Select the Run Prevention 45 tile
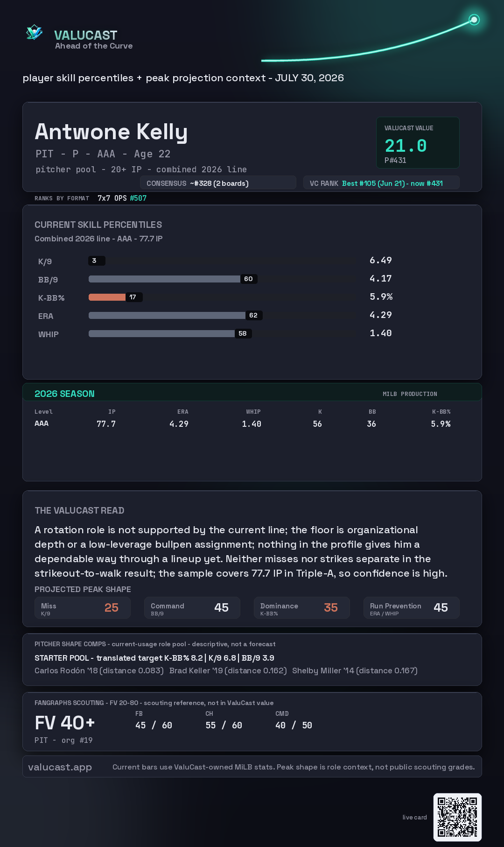504x847 pixels. click(x=412, y=607)
